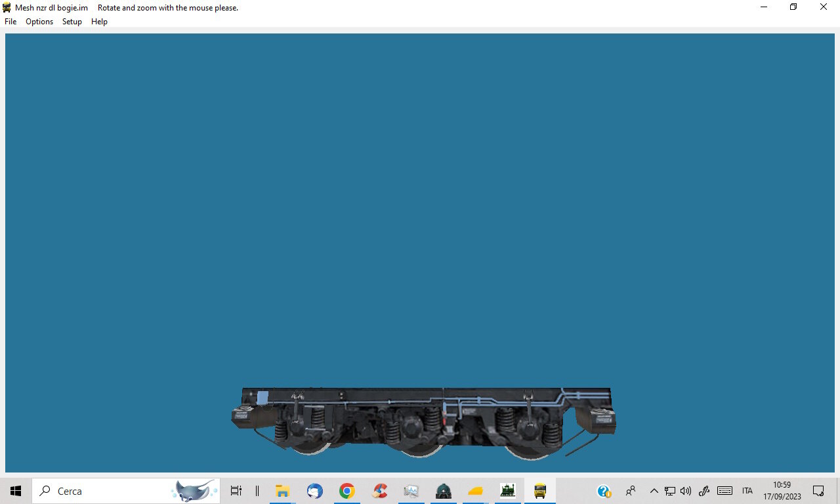Open network settings from tray
Image resolution: width=840 pixels, height=504 pixels.
click(x=670, y=491)
